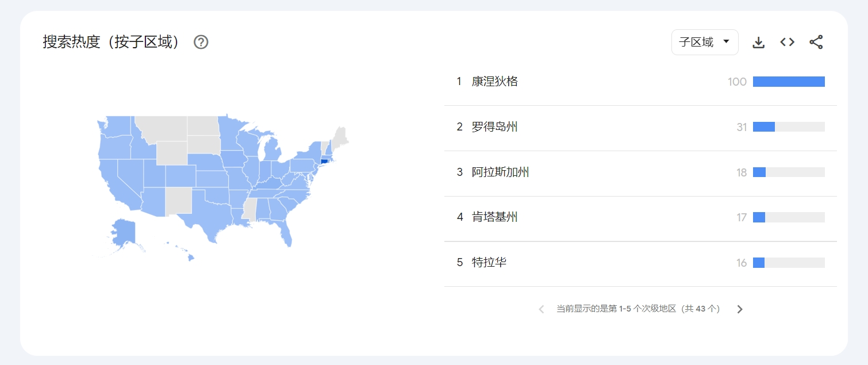The image size is (868, 365).
Task: Click the help question mark icon
Action: (x=201, y=42)
